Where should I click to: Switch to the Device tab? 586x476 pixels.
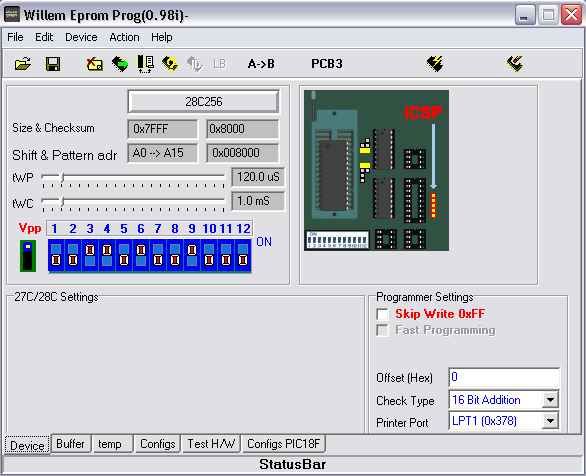click(x=27, y=445)
